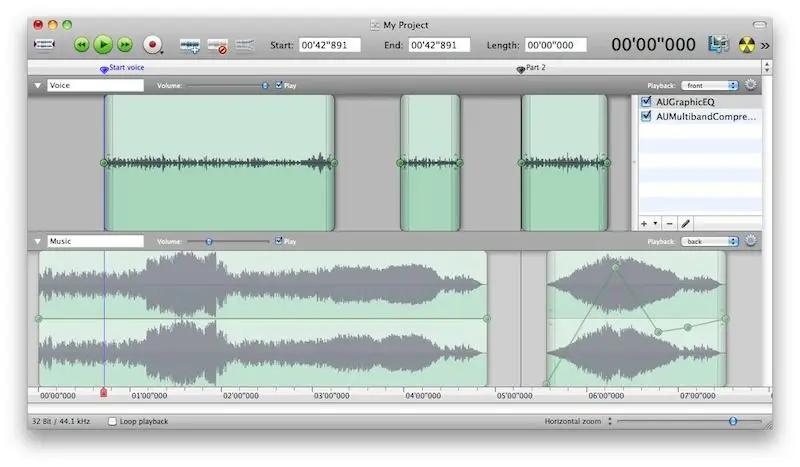800x467 pixels.
Task: Collapse the Music track disclosure triangle
Action: pos(38,241)
